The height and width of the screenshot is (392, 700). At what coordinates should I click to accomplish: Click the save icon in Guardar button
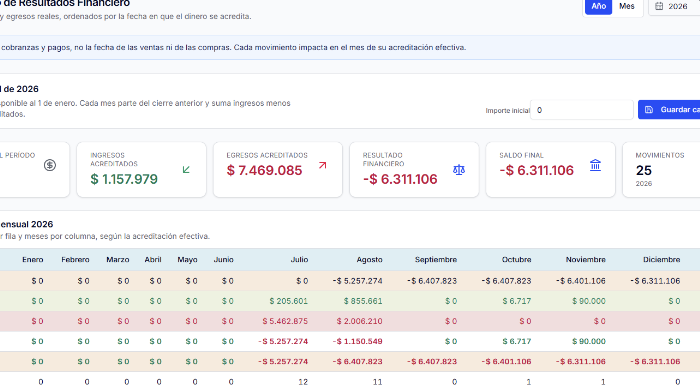(649, 110)
